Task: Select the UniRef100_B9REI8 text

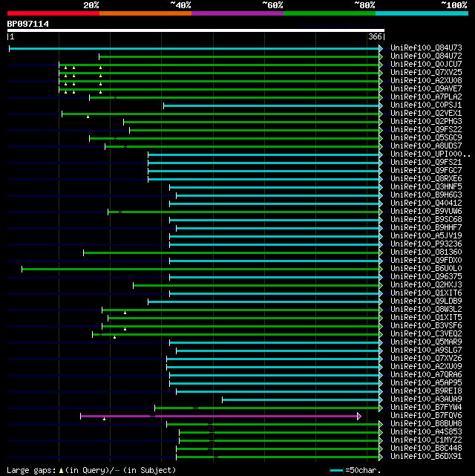Action: click(426, 391)
